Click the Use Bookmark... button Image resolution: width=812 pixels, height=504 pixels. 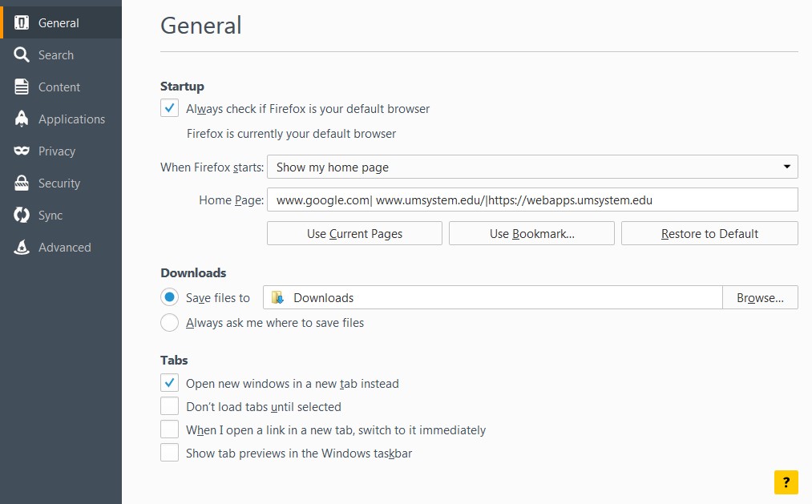(531, 233)
